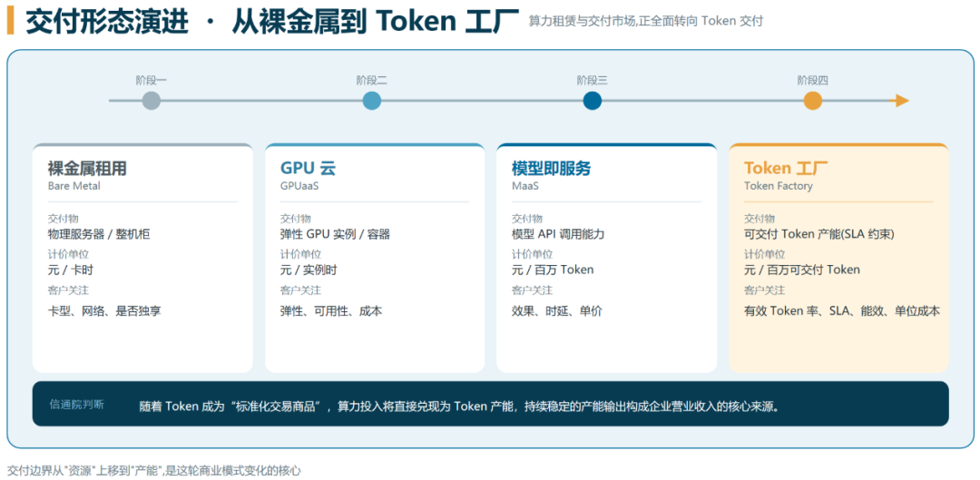This screenshot has width=980, height=480.
Task: Click the text 卡型、网络、是否独享
Action: tap(104, 310)
